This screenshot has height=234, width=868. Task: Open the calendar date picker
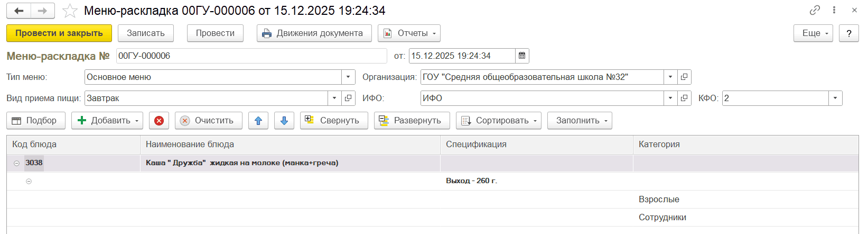pos(522,56)
